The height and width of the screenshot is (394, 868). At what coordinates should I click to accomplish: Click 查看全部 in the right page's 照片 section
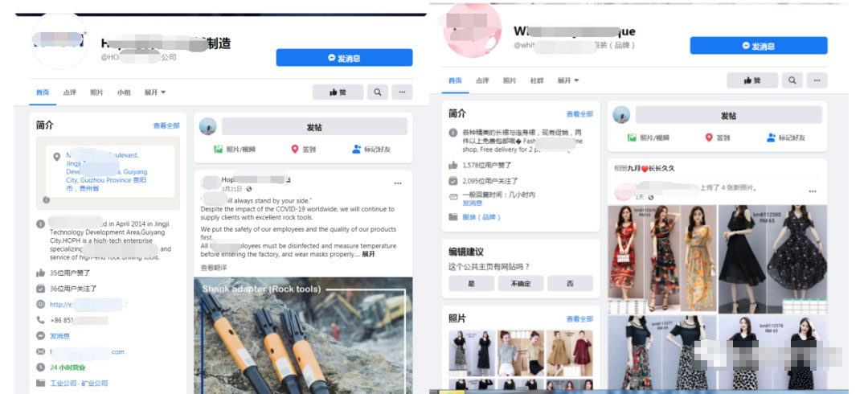579,318
